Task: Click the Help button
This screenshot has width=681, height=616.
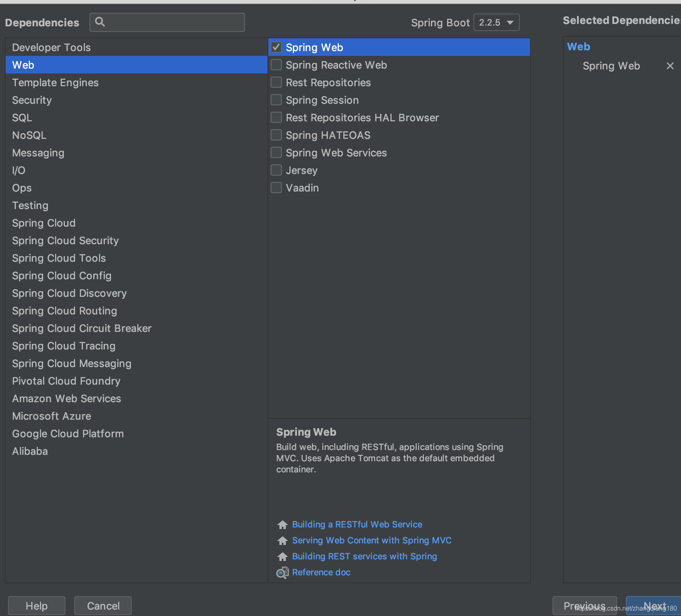Action: tap(37, 606)
